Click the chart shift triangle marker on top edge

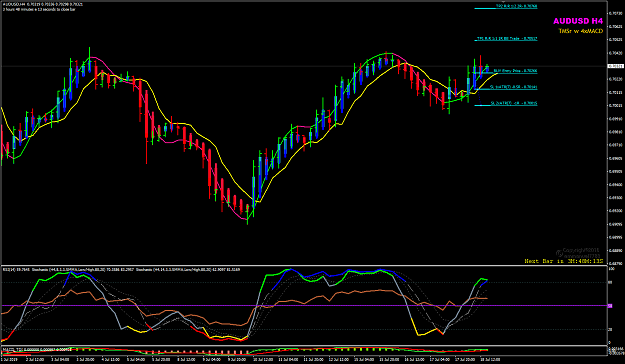click(x=503, y=2)
